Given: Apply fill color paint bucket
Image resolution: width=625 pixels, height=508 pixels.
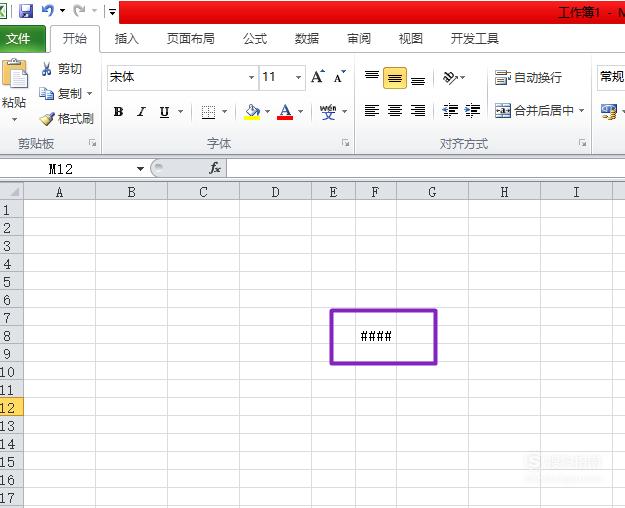Looking at the screenshot, I should point(252,112).
